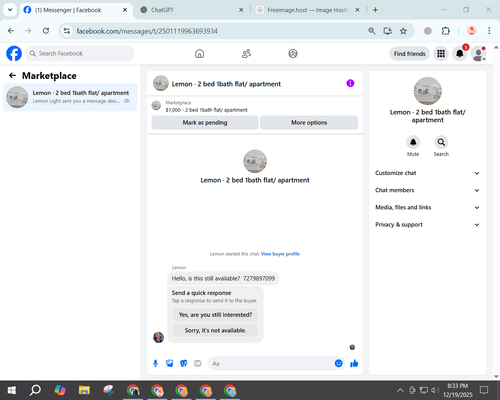This screenshot has height=400, width=500.
Task: Click the Search Facebook field
Action: click(80, 53)
